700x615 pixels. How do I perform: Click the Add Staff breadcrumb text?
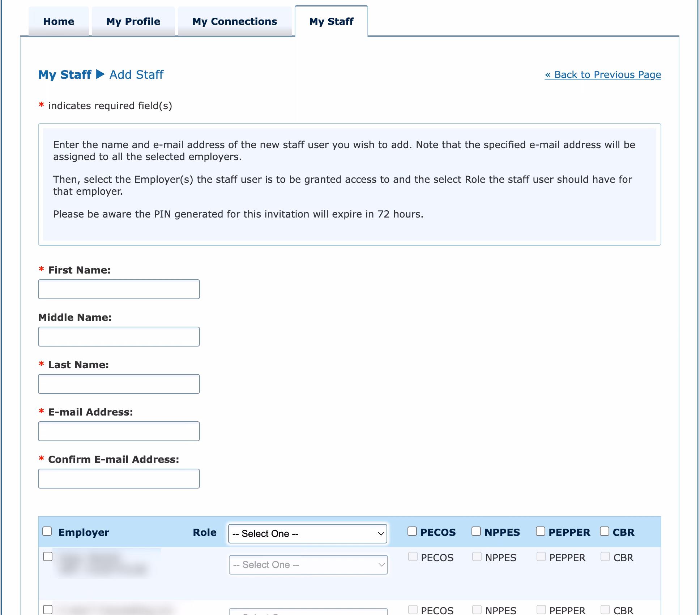click(x=136, y=74)
